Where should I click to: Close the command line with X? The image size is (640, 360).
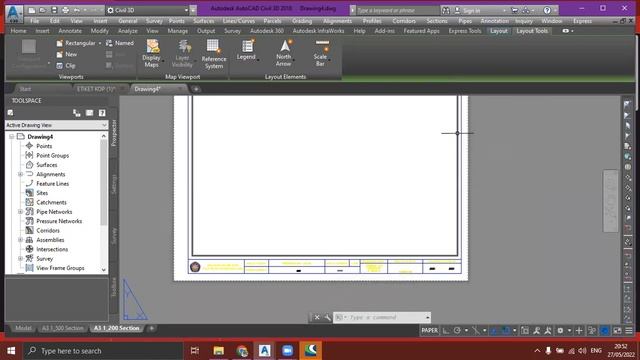click(x=317, y=317)
